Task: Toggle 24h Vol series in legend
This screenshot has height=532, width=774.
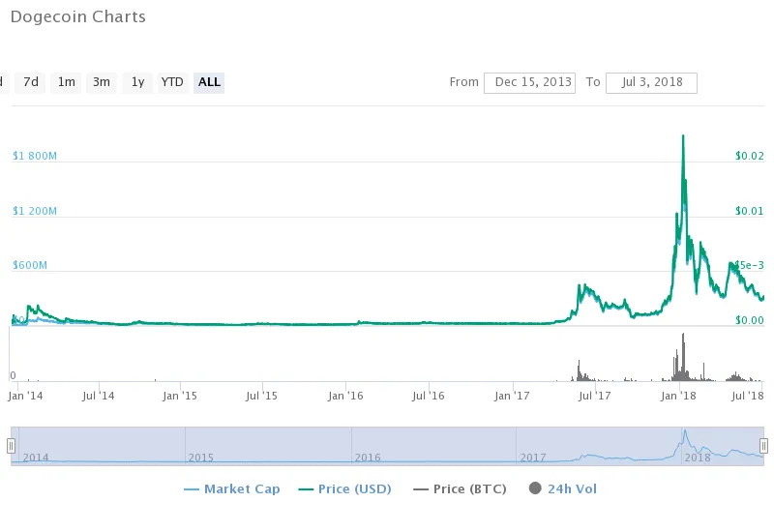Action: click(x=563, y=488)
